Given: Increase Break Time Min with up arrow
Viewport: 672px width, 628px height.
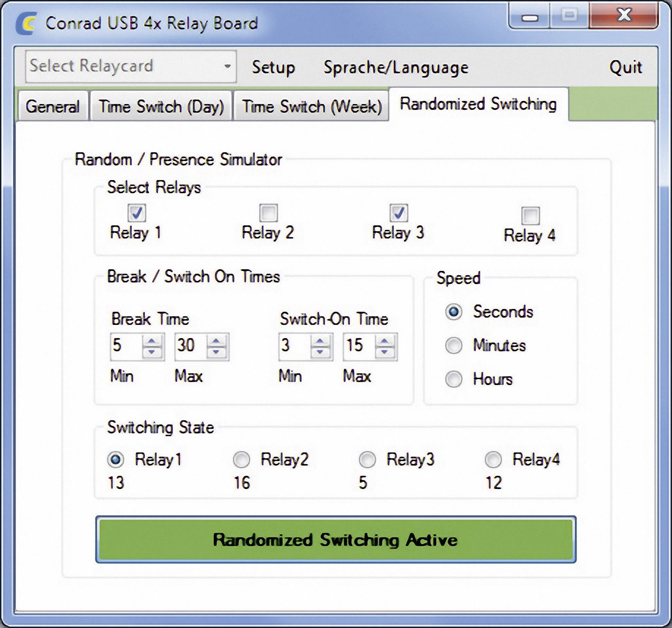Looking at the screenshot, I should 152,341.
